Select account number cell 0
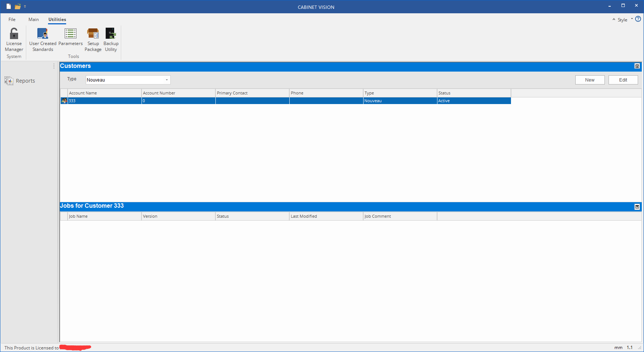The width and height of the screenshot is (644, 352). (178, 101)
